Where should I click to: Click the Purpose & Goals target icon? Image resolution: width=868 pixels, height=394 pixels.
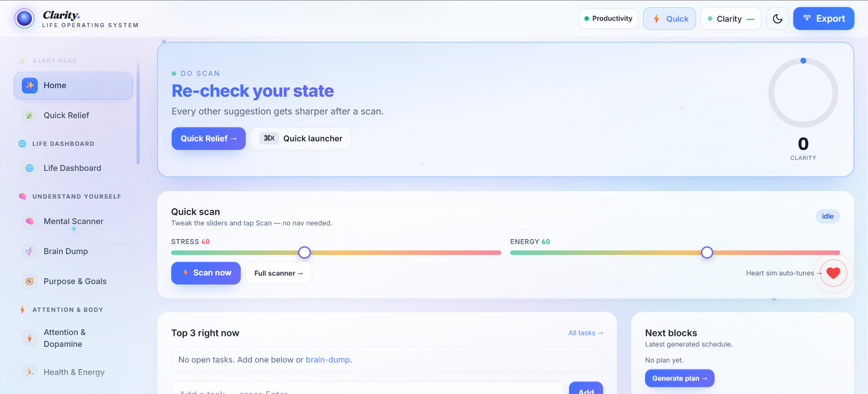[30, 281]
